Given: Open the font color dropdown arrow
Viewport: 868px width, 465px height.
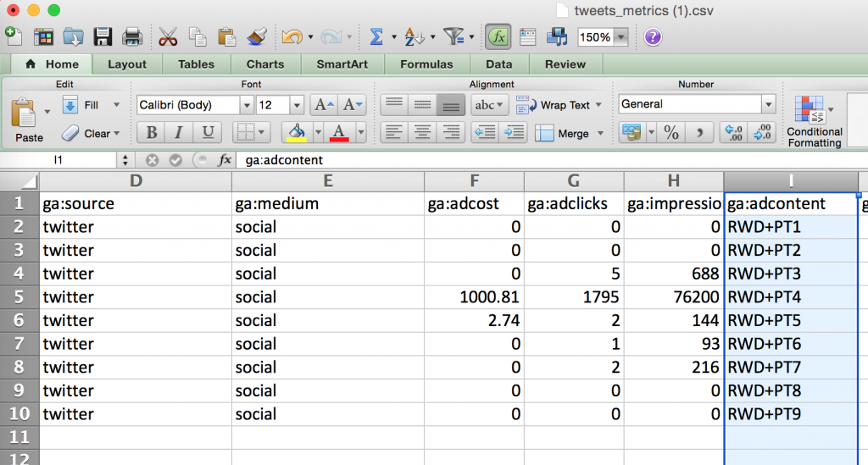Looking at the screenshot, I should pos(360,133).
